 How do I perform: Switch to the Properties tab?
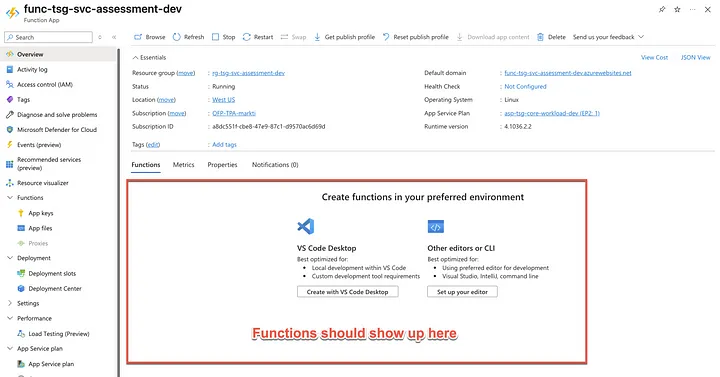[222, 165]
